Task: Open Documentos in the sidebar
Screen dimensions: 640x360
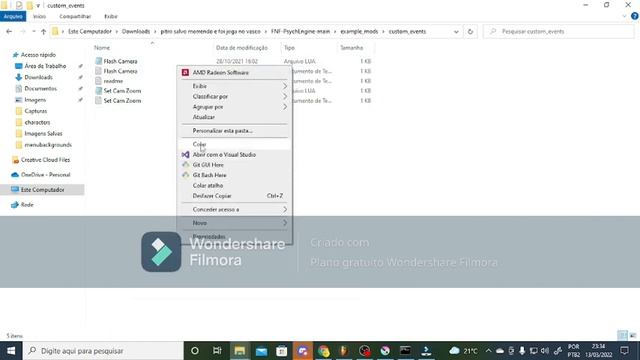Action: [40, 89]
